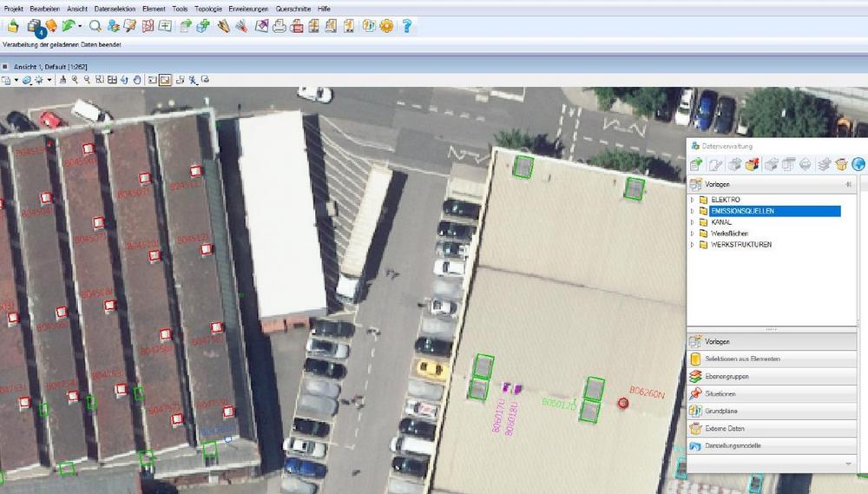
Task: Click the globe icon in Datenverwaltung toolbar
Action: pyautogui.click(x=858, y=164)
